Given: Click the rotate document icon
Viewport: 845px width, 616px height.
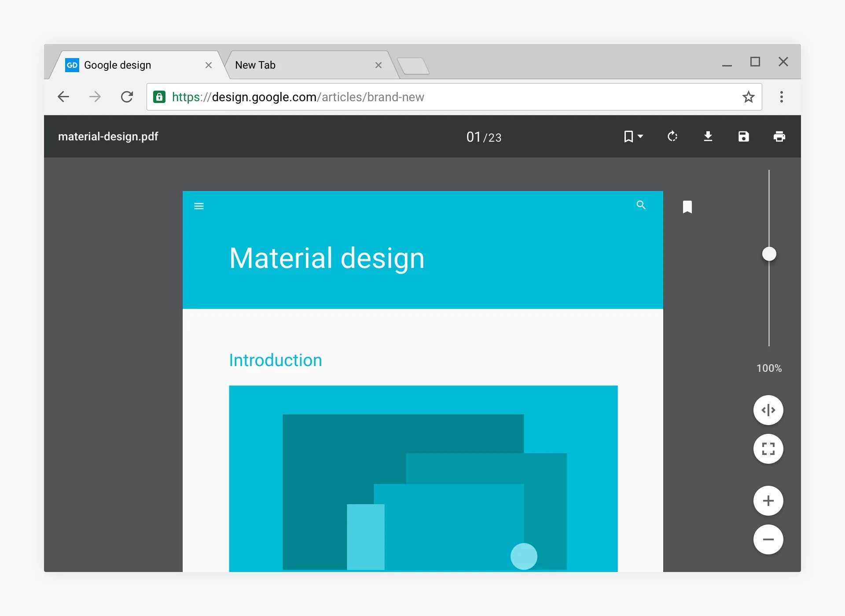Looking at the screenshot, I should click(x=672, y=136).
